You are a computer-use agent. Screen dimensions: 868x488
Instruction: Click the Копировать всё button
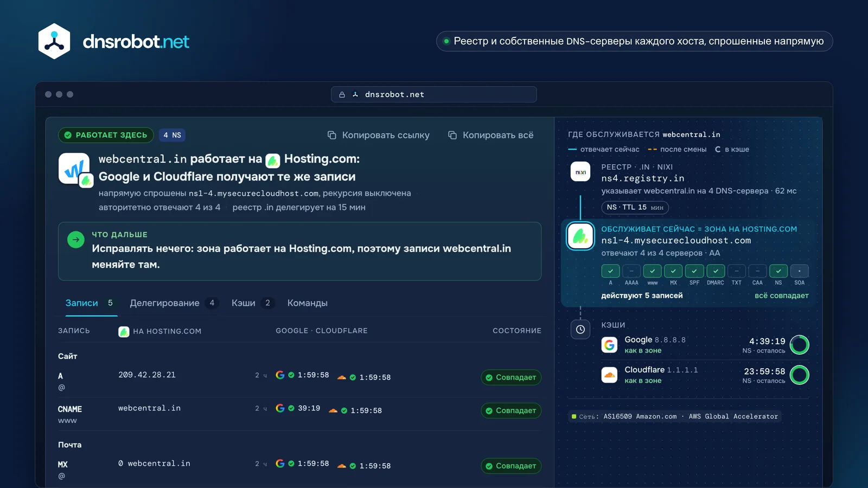click(491, 135)
